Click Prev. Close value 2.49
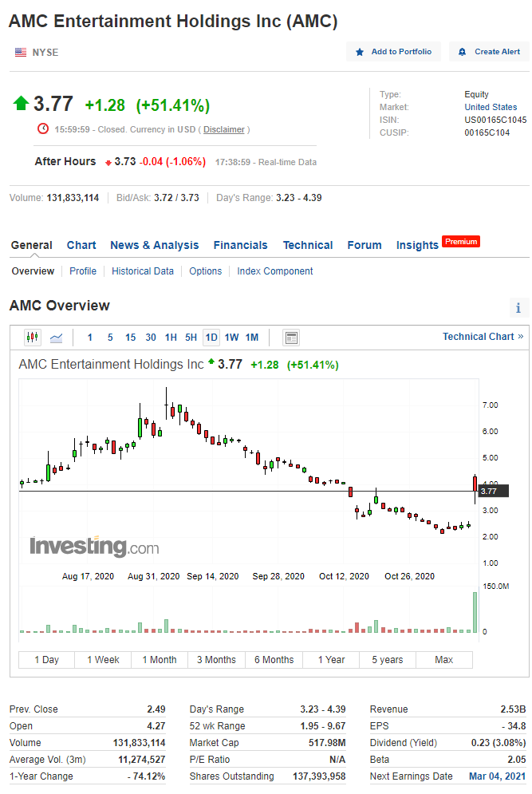Viewport: 532px width, 794px height. pos(156,709)
